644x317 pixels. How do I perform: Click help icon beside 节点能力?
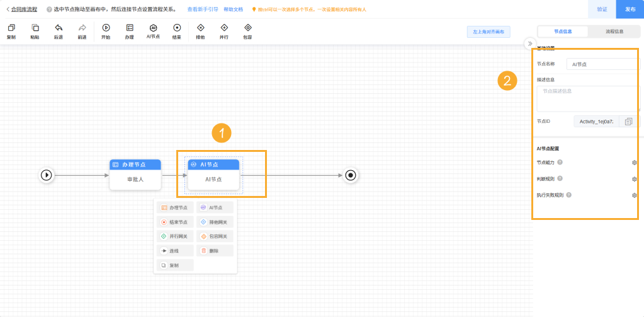560,162
